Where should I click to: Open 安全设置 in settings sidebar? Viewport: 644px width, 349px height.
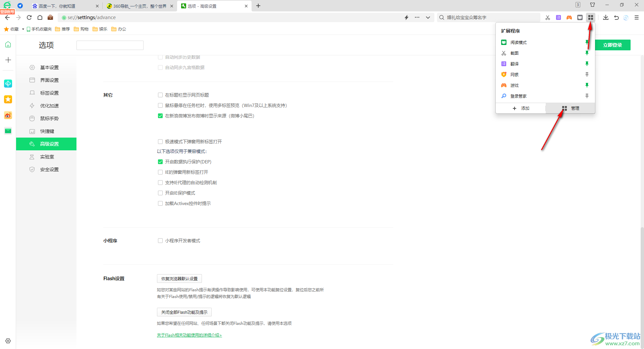(x=46, y=169)
